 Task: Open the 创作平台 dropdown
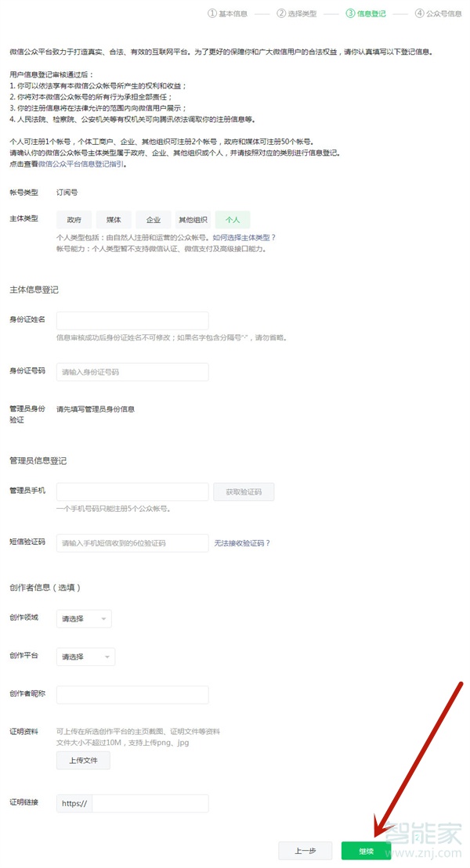(x=85, y=657)
